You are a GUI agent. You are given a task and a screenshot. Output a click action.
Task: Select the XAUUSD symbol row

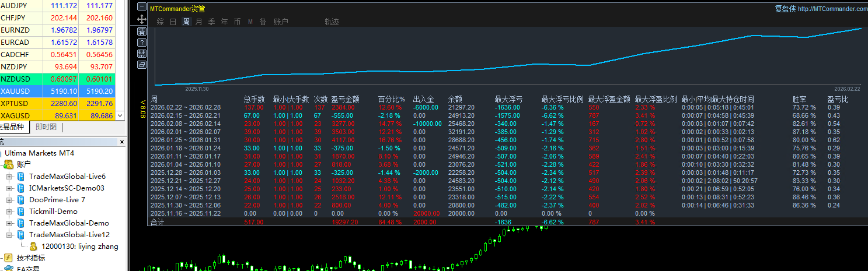click(58, 91)
